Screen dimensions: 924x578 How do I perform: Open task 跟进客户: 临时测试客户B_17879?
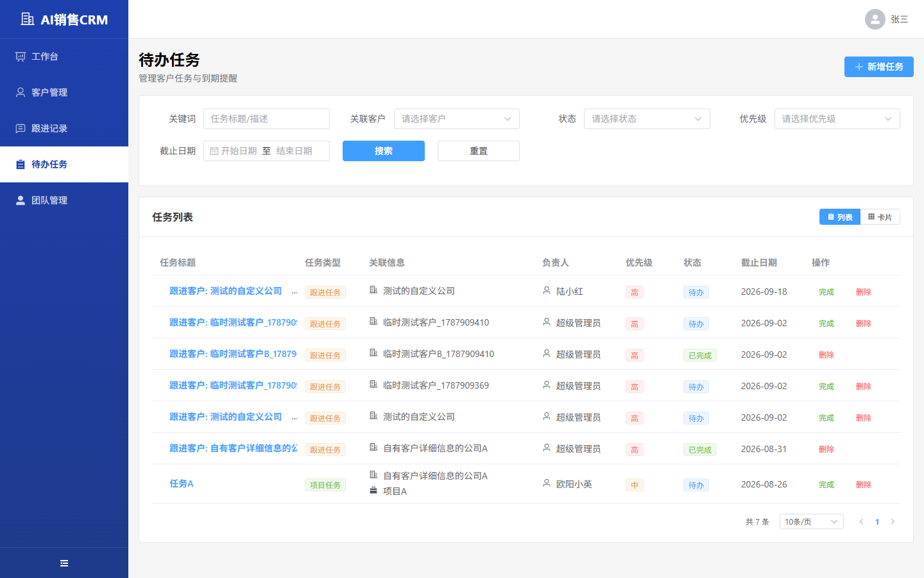click(x=233, y=354)
